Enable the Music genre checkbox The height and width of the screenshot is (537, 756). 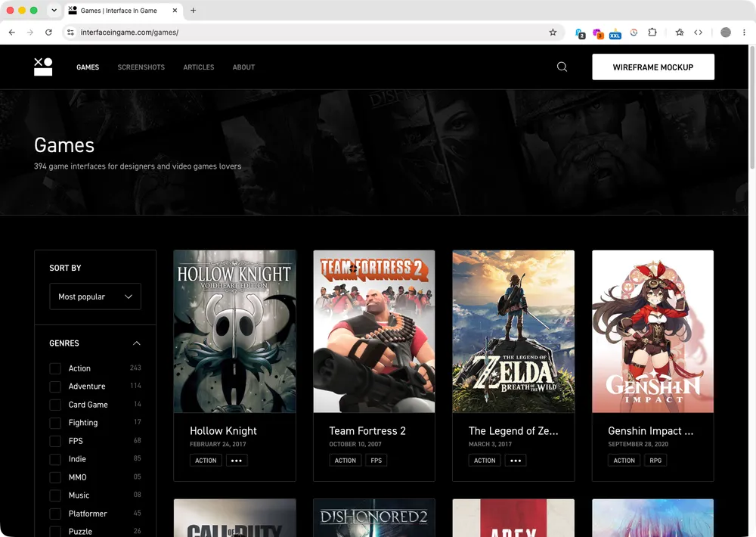[x=55, y=495]
